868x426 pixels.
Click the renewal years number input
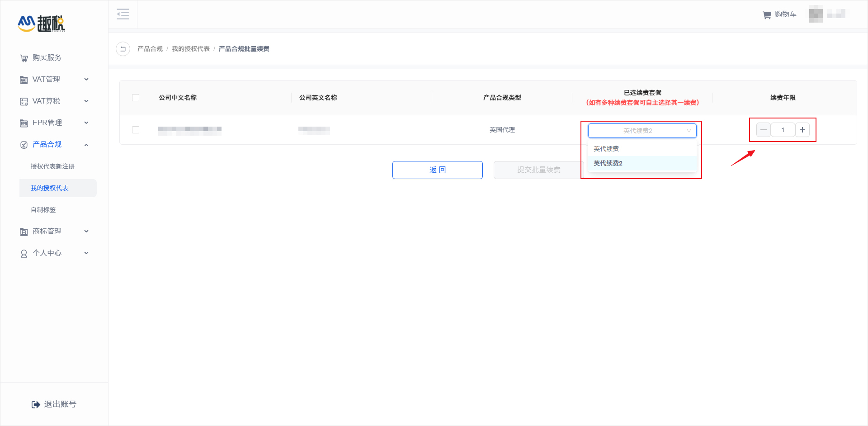point(783,130)
